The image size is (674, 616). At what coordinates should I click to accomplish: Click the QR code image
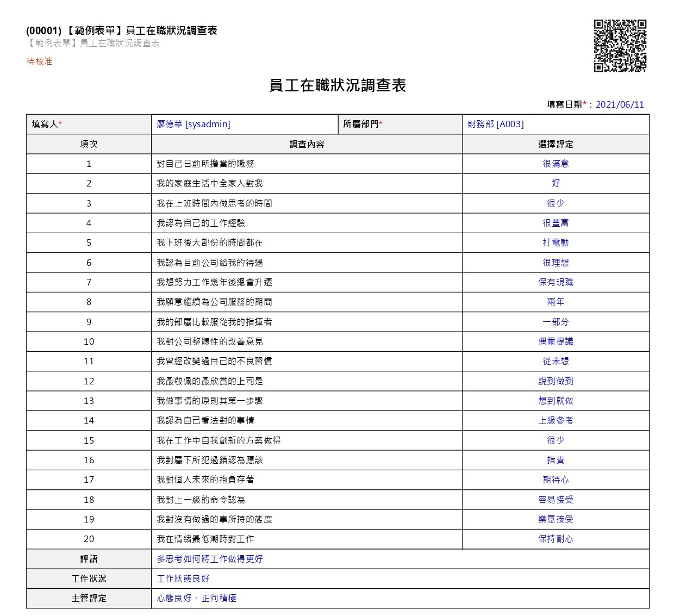620,46
